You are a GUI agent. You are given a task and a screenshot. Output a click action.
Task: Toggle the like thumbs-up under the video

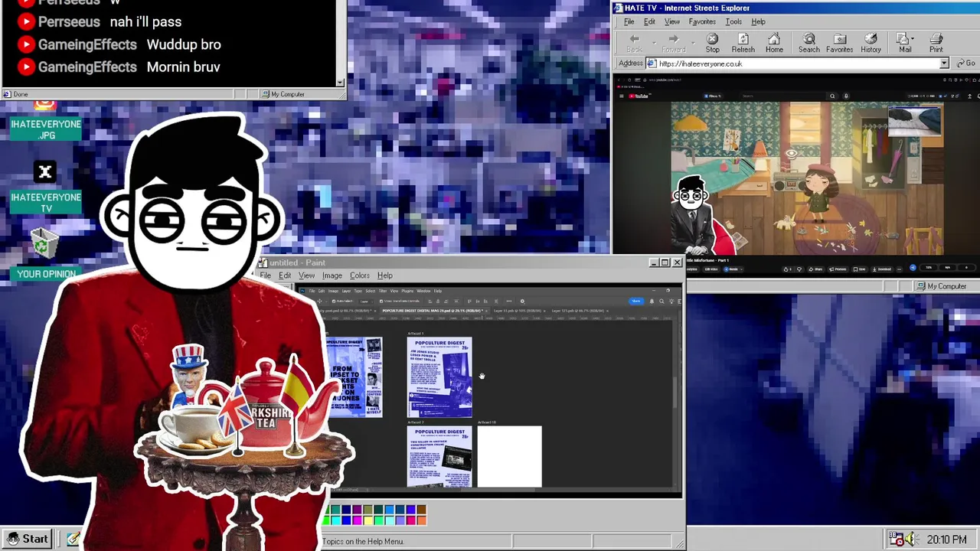pyautogui.click(x=786, y=269)
